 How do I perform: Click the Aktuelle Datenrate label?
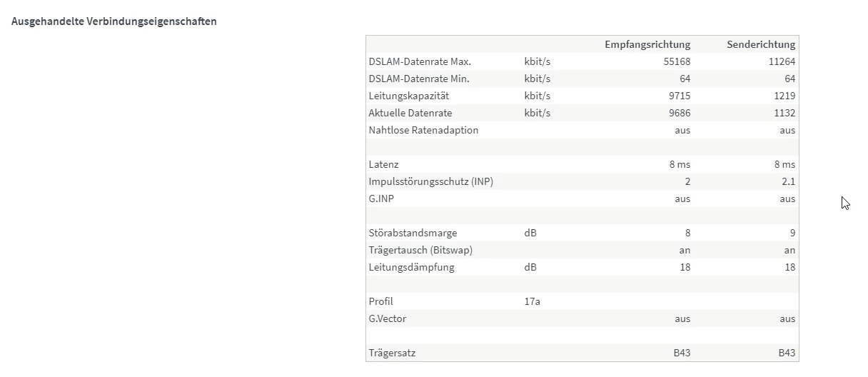[410, 113]
